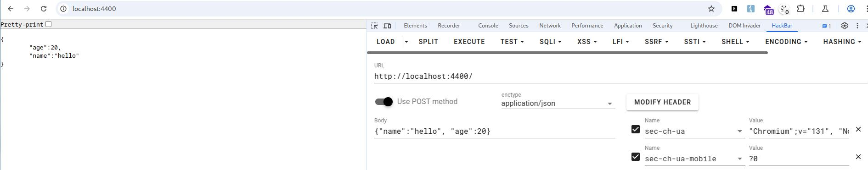Switch to the Console tab
The width and height of the screenshot is (868, 170).
click(488, 26)
